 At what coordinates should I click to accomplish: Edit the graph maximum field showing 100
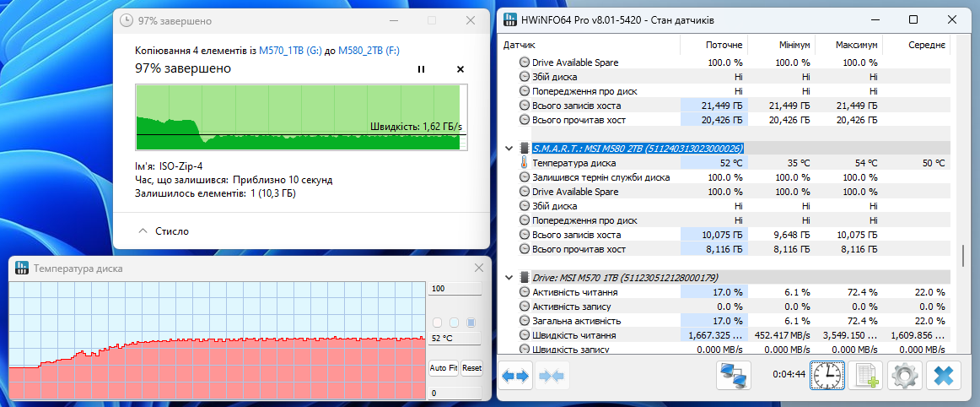455,290
